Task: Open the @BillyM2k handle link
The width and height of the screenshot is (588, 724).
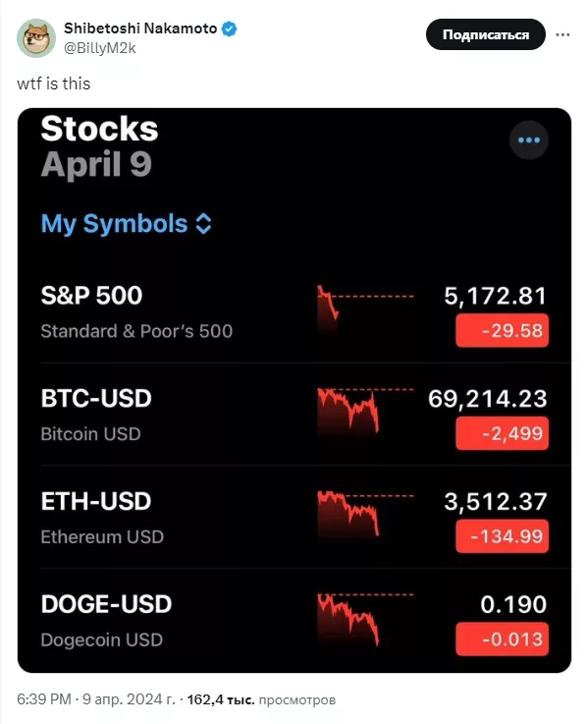Action: pyautogui.click(x=100, y=48)
